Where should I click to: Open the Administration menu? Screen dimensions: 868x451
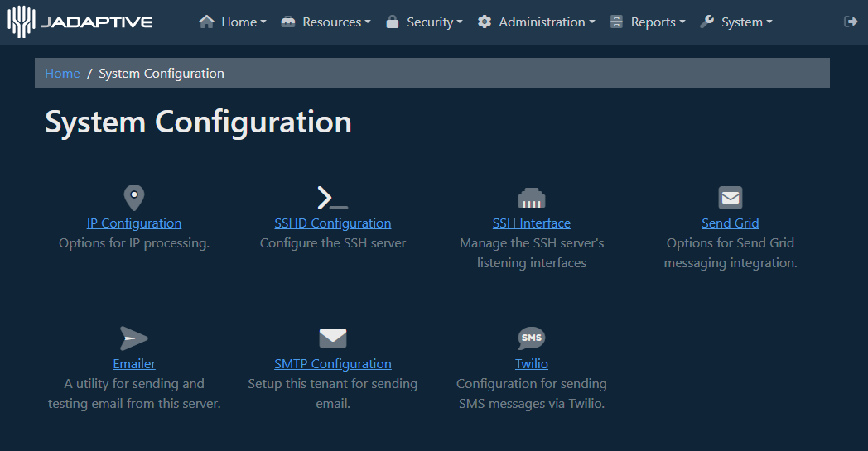(537, 22)
